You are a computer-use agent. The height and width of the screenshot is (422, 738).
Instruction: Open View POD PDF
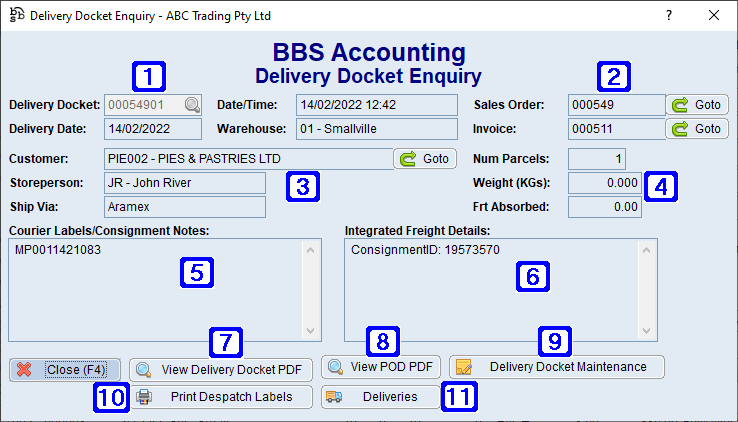tap(381, 367)
